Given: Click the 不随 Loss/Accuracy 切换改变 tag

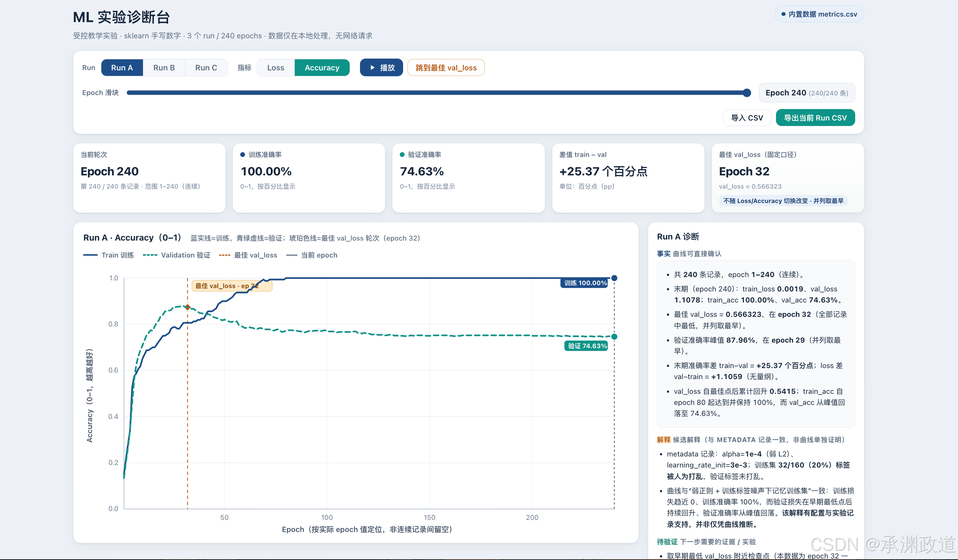Looking at the screenshot, I should point(783,201).
